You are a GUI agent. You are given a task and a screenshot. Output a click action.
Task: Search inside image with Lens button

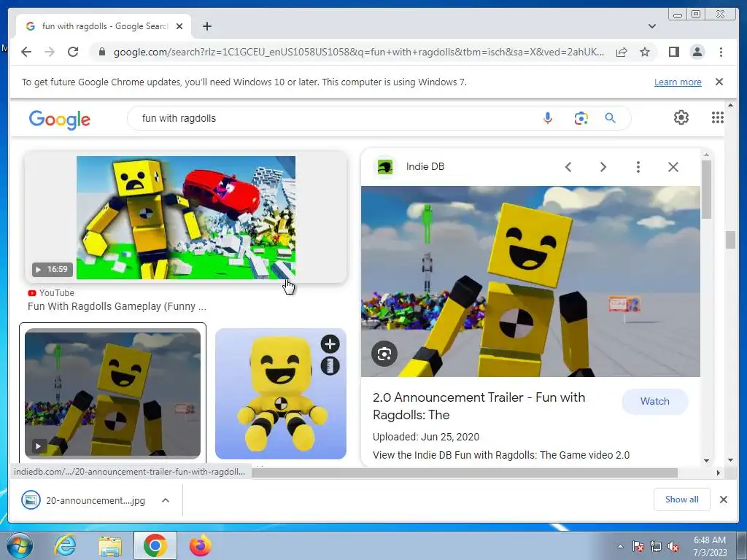384,354
